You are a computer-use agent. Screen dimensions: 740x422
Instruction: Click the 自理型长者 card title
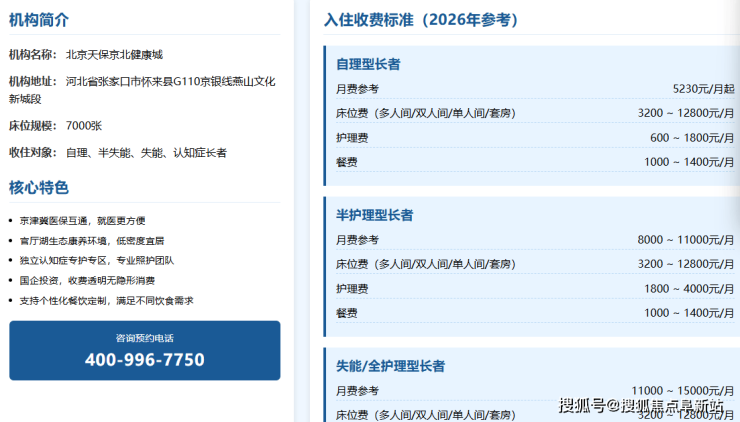pos(368,64)
